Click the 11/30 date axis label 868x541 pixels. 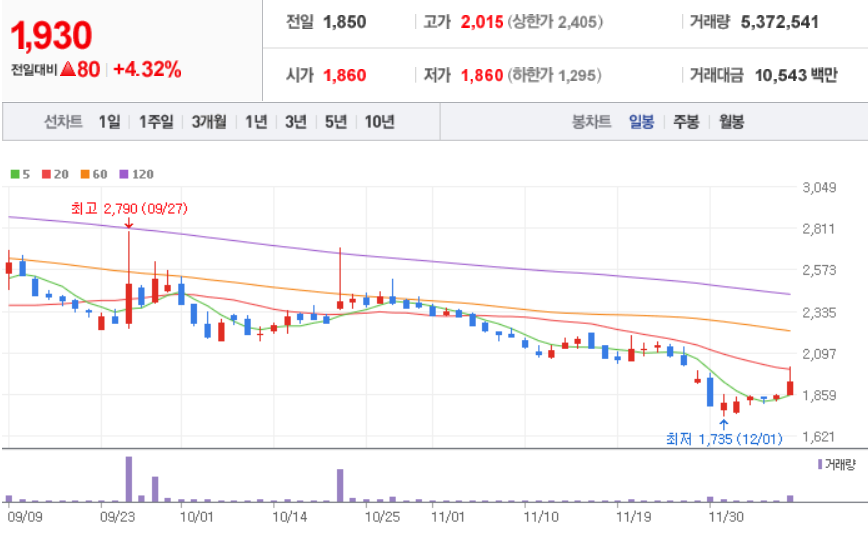click(726, 517)
